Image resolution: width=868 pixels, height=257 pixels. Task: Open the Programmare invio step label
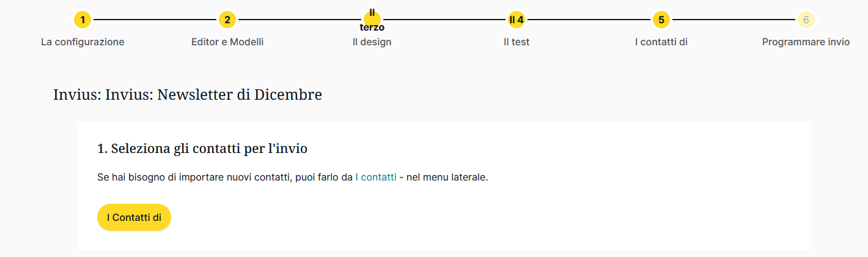pos(806,42)
